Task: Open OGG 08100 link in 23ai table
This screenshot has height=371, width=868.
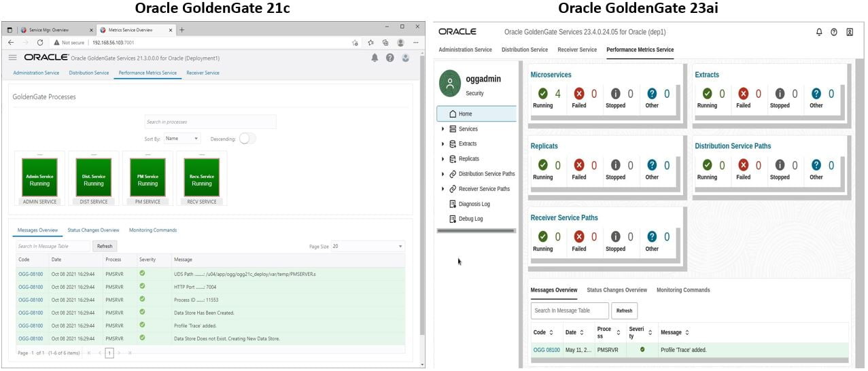Action: coord(546,350)
